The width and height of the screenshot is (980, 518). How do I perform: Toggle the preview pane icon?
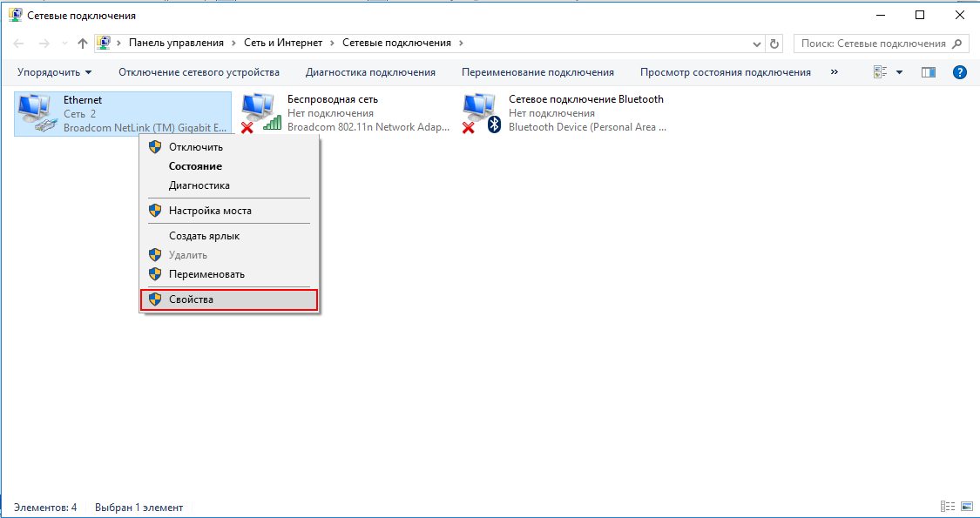coord(929,72)
